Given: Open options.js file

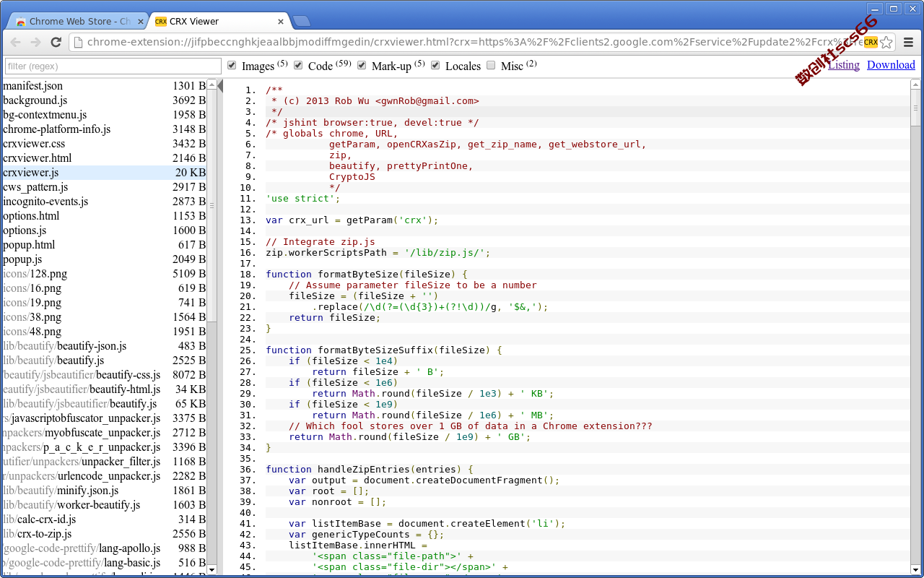Looking at the screenshot, I should click(103, 230).
